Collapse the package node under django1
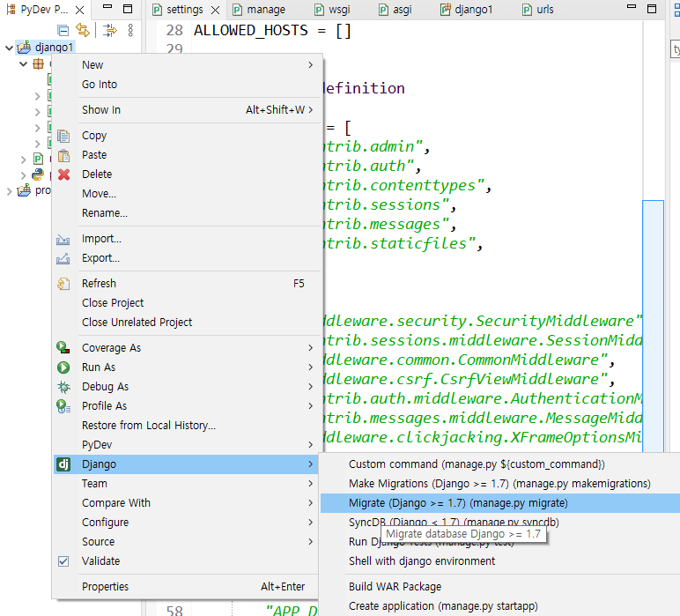The image size is (680, 616). (24, 64)
